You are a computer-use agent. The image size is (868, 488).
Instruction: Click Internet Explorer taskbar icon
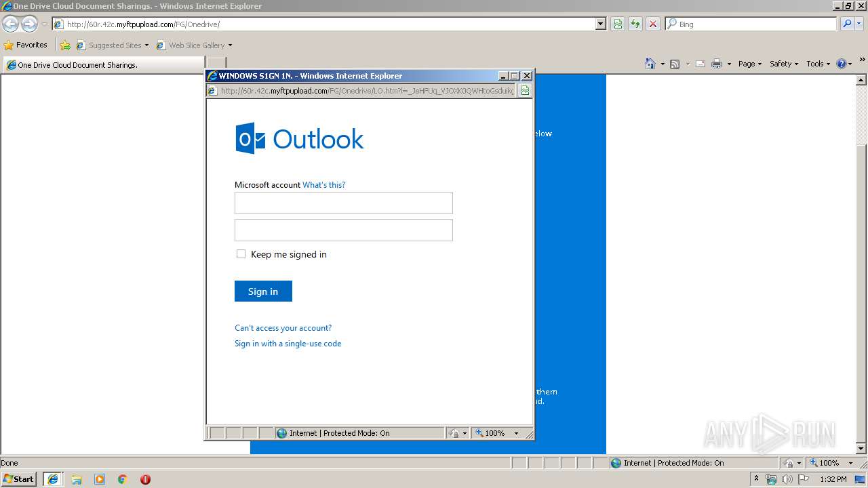[53, 479]
